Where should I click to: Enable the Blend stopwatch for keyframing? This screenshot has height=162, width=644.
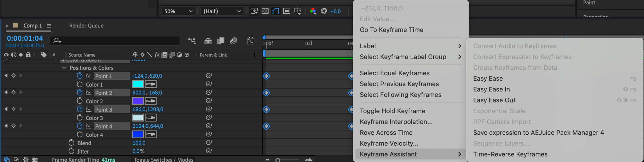[x=71, y=143]
